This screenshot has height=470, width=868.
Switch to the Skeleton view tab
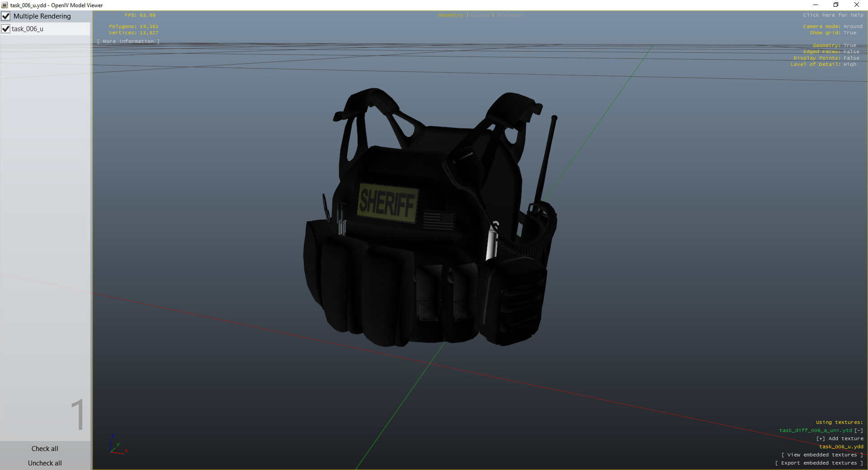tap(509, 15)
